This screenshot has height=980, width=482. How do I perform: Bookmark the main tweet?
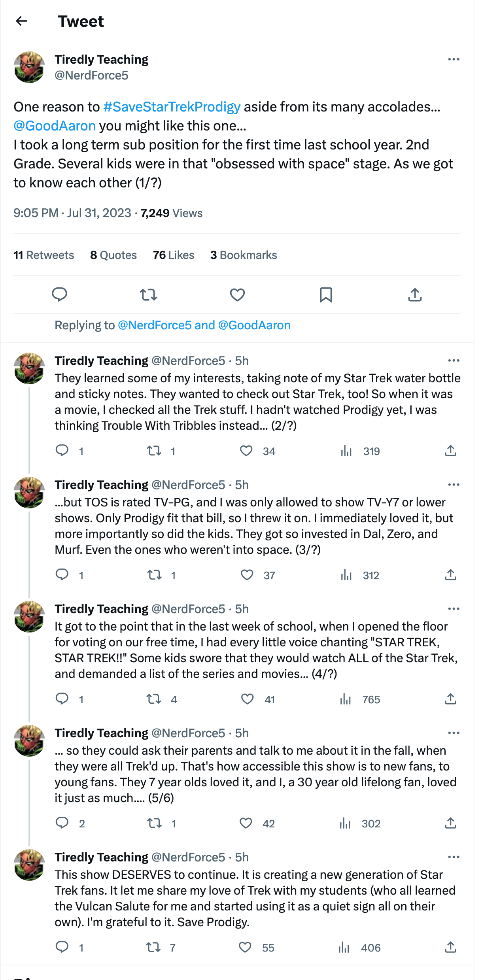point(326,295)
